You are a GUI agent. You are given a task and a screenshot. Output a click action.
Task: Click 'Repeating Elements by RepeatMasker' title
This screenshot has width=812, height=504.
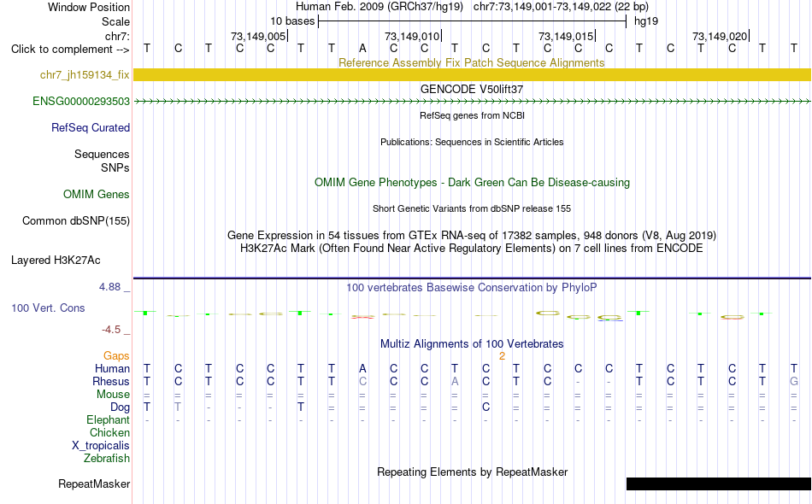472,472
